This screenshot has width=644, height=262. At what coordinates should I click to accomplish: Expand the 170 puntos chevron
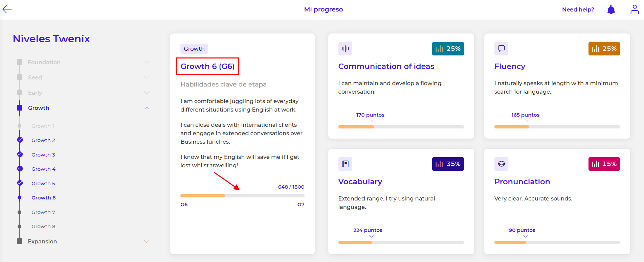click(373, 121)
